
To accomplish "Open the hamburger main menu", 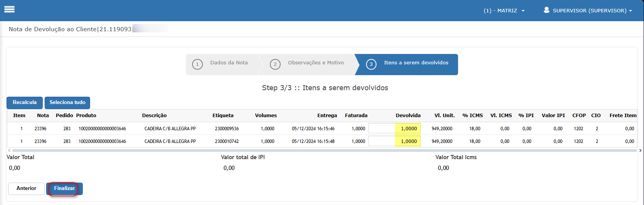I will 9,10.
